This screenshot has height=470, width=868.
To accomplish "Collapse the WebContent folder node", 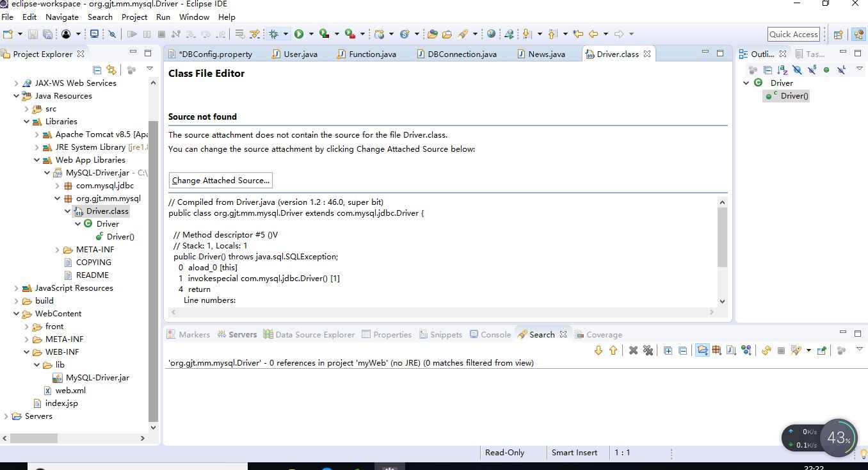I will click(17, 314).
